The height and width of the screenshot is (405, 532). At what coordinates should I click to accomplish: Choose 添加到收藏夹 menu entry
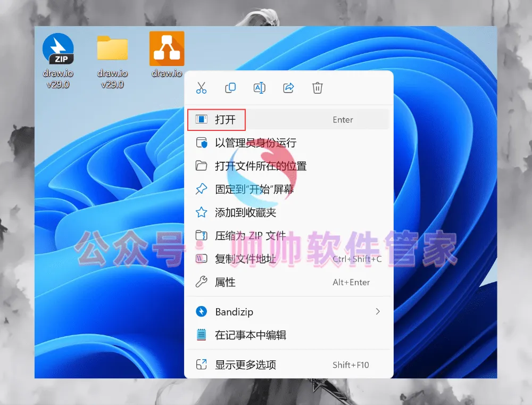click(x=288, y=212)
